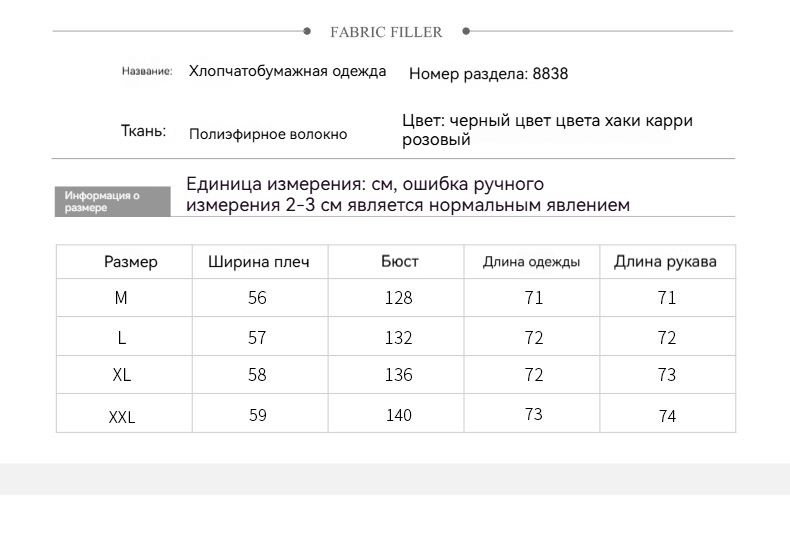This screenshot has width=790, height=533.
Task: Select the XL size row label
Action: pos(121,375)
